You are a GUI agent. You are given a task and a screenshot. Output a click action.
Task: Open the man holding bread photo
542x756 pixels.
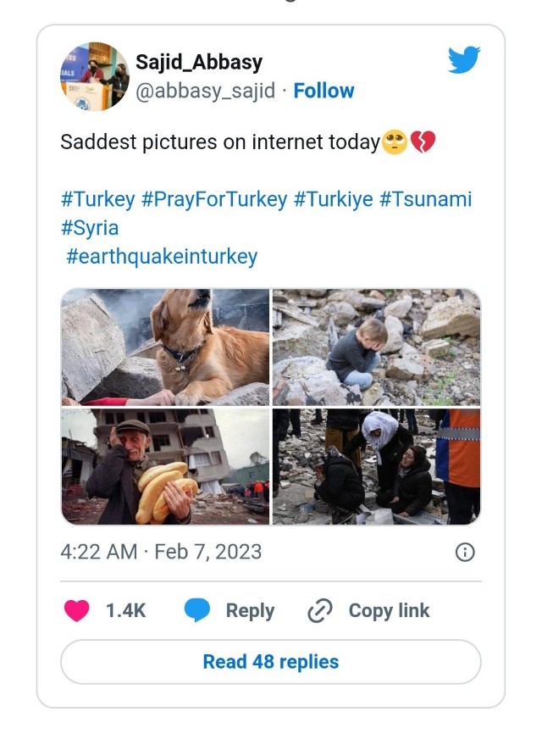click(165, 467)
